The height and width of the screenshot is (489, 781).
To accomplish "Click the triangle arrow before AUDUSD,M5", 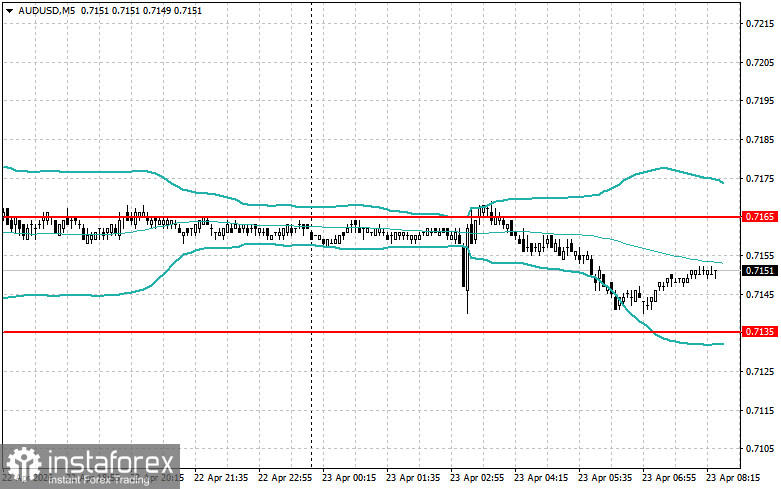I will pyautogui.click(x=9, y=11).
